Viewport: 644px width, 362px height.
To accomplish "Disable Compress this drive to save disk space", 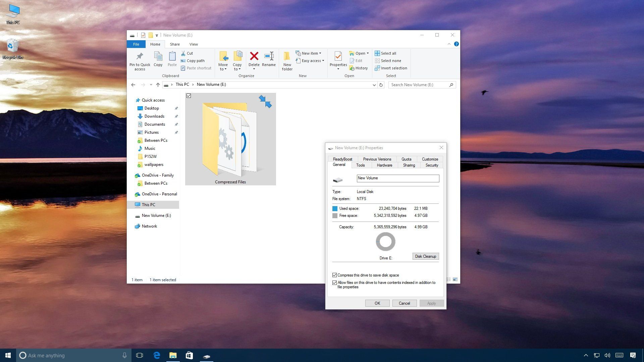I will click(334, 275).
